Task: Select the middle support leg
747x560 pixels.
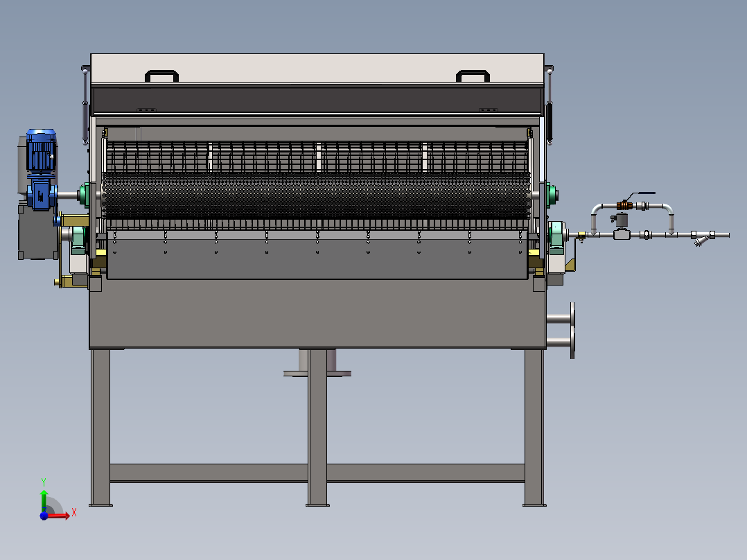Action: (x=317, y=428)
